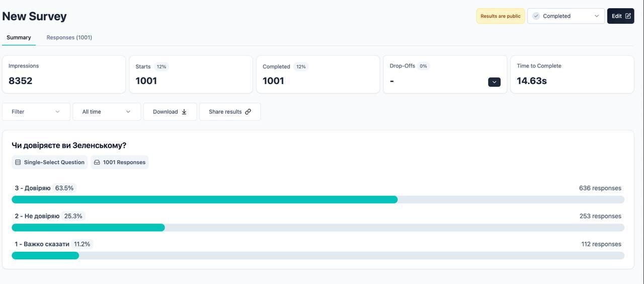Click the 63.5% Довіряю progress bar
The image size is (644, 284).
[204, 200]
